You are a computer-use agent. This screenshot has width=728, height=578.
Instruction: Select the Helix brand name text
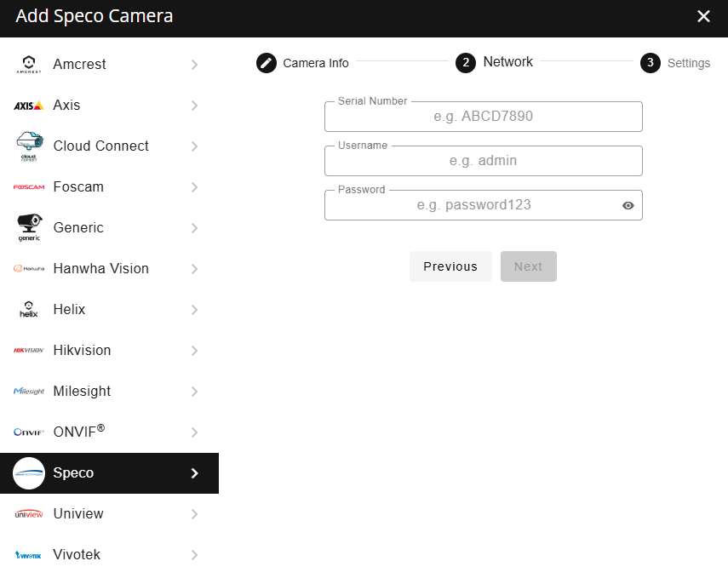coord(69,310)
